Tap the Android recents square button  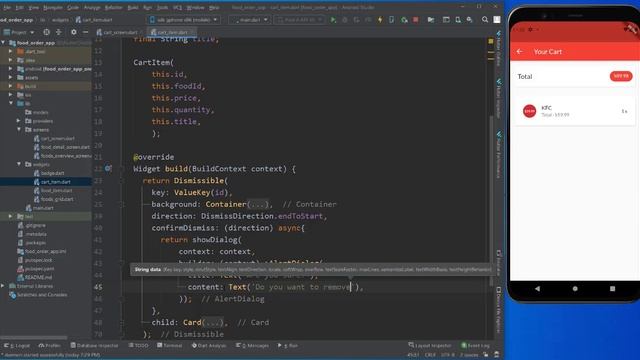[612, 289]
